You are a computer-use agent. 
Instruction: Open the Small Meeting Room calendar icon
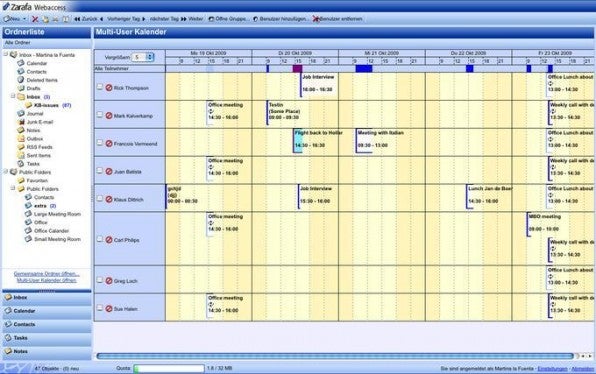(x=29, y=239)
